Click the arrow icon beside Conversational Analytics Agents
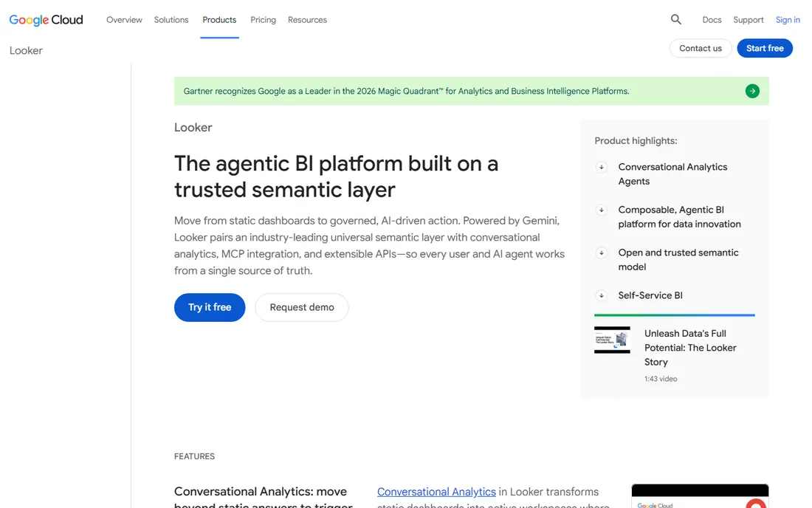 pyautogui.click(x=601, y=167)
